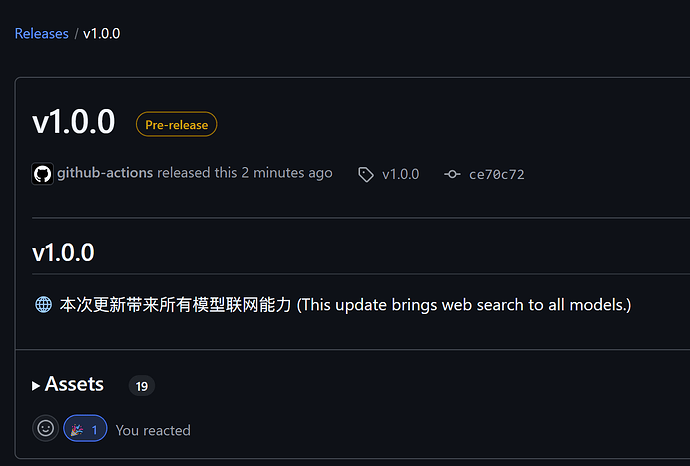Click the v1.0.0 release notes heading
The height and width of the screenshot is (466, 690).
tap(63, 253)
